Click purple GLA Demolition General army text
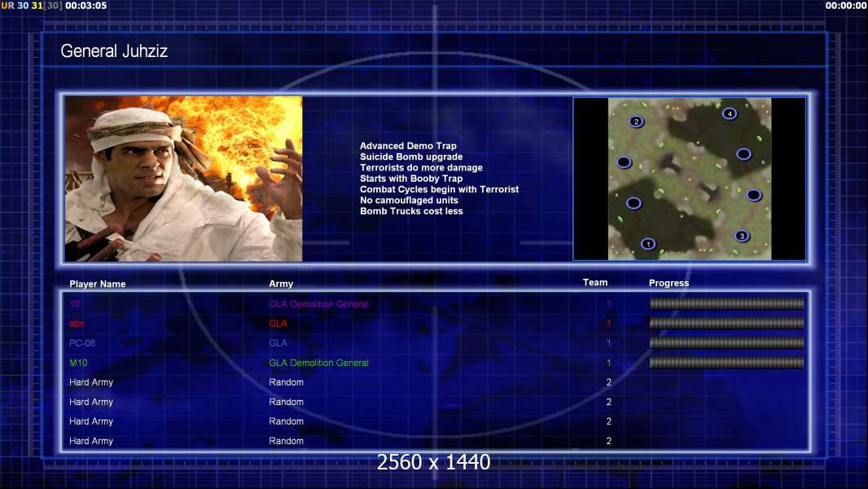 tap(319, 304)
